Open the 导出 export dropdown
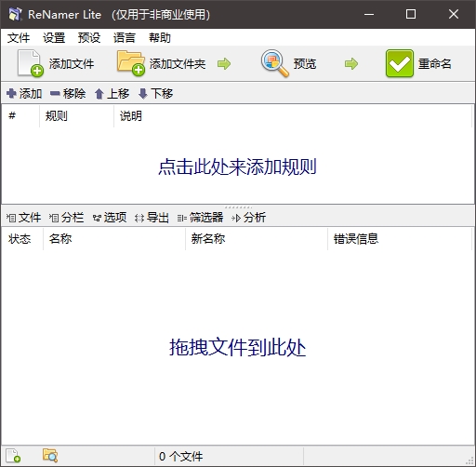This screenshot has width=476, height=467. [x=152, y=218]
